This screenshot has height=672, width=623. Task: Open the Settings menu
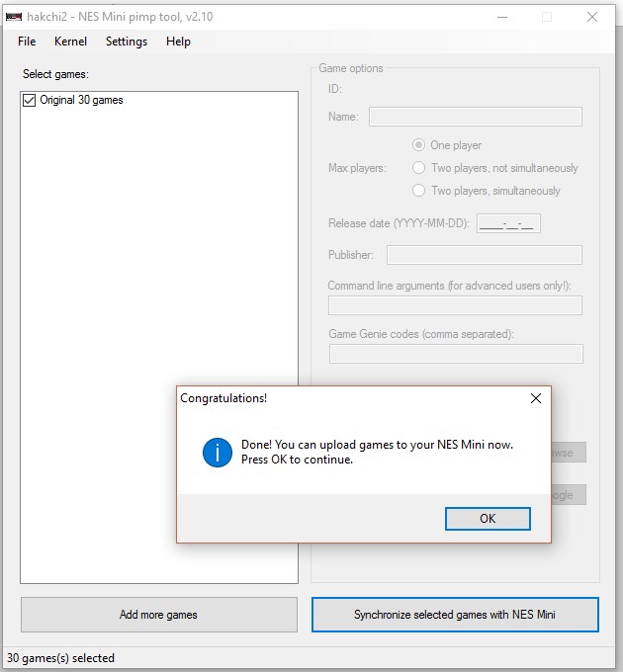point(127,42)
